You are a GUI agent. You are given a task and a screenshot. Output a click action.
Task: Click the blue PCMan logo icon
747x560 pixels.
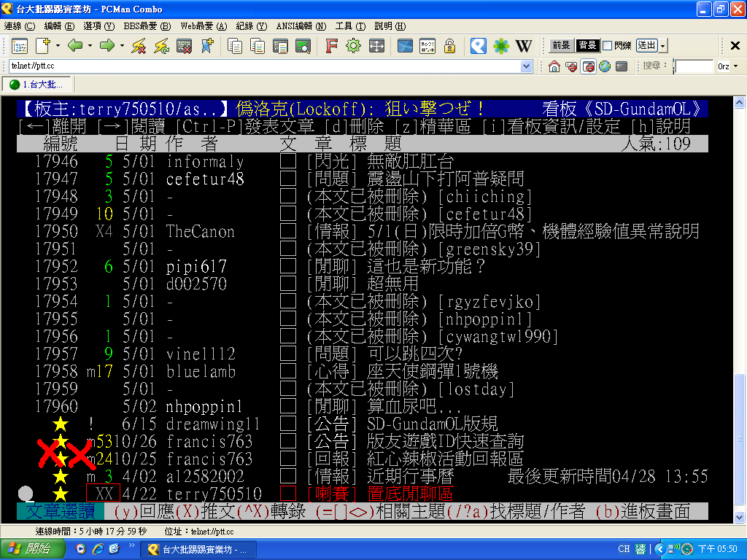(x=478, y=46)
